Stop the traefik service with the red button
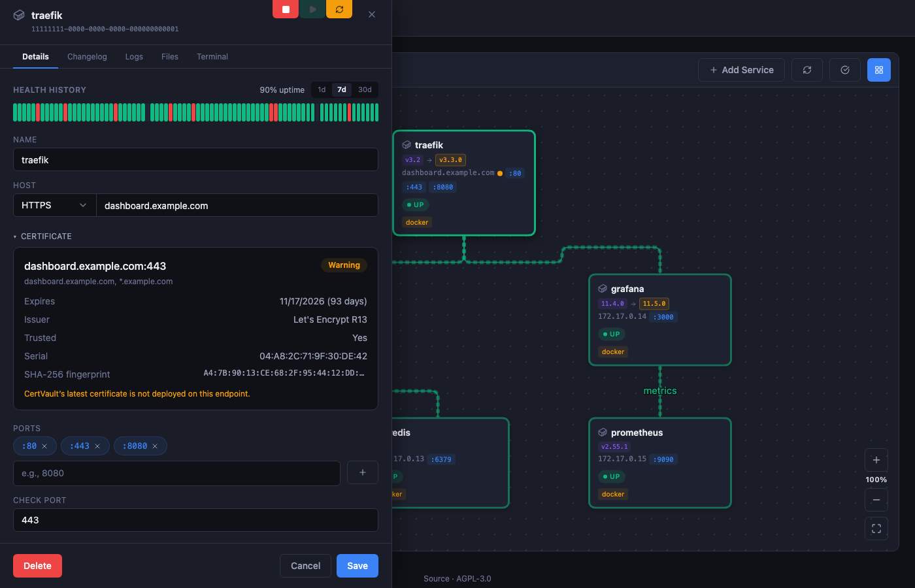The width and height of the screenshot is (915, 588). tap(286, 9)
